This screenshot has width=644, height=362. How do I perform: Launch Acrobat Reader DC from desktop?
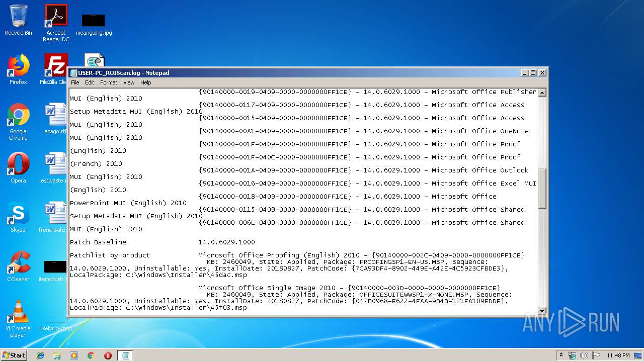[56, 23]
